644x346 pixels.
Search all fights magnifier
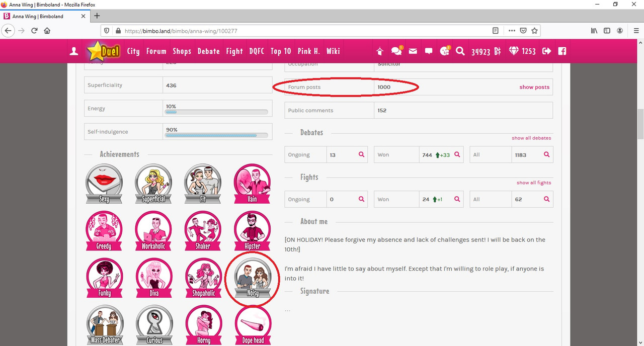tap(546, 199)
